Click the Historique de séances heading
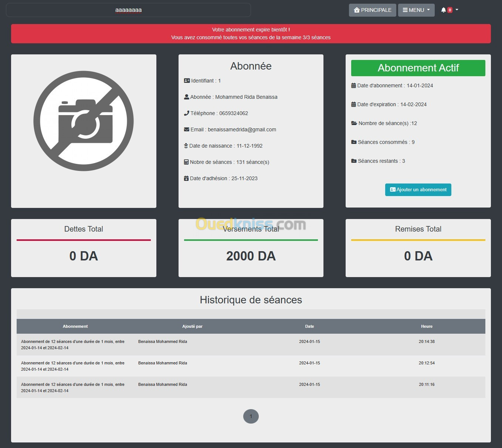Image resolution: width=502 pixels, height=448 pixels. [x=251, y=300]
